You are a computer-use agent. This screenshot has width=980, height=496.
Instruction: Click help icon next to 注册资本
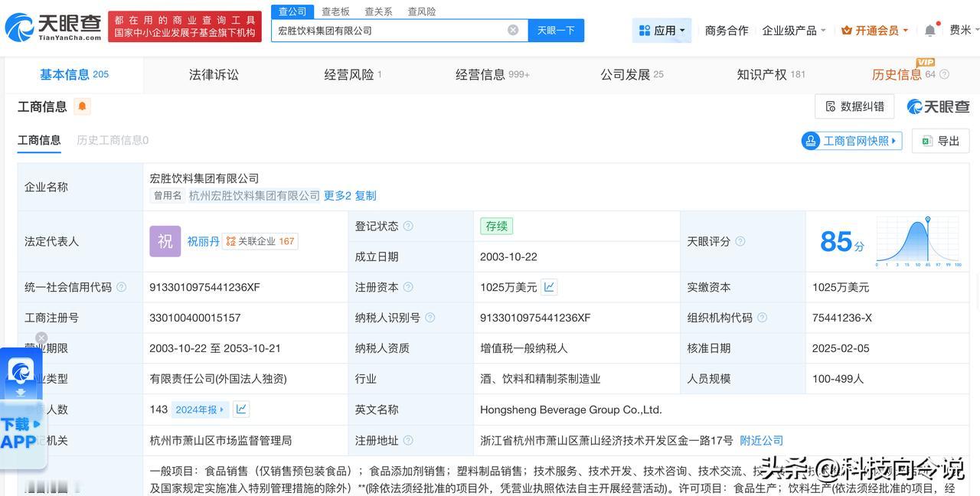(x=408, y=287)
